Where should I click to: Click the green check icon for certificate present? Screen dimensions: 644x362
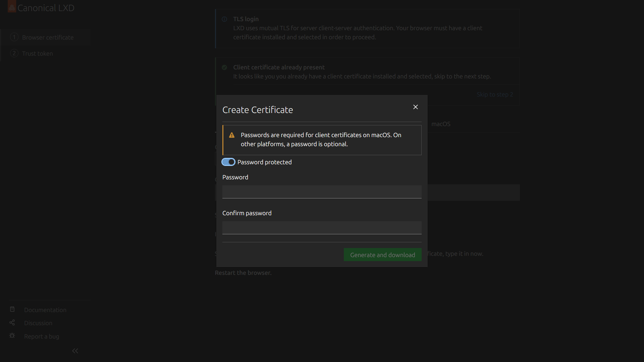point(224,68)
